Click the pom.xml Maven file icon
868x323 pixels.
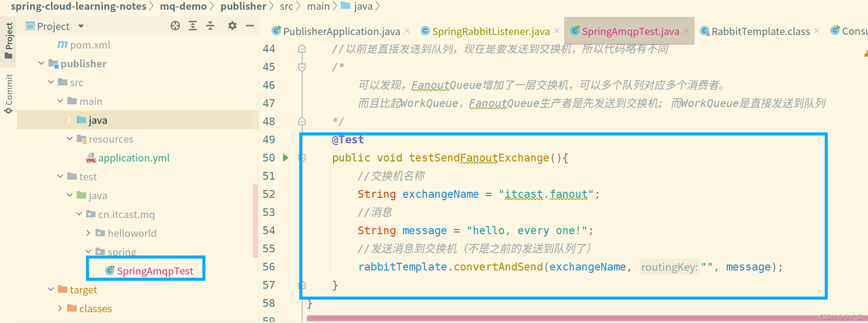pyautogui.click(x=62, y=44)
